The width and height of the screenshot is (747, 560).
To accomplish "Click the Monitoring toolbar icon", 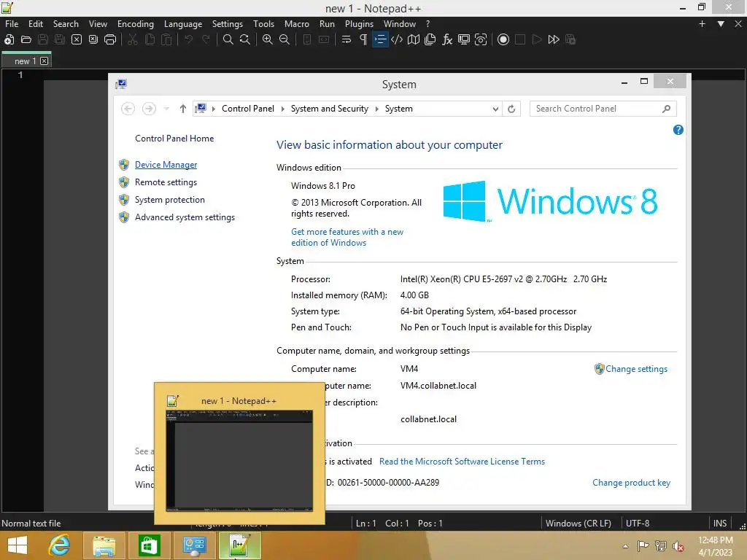I will 481,39.
